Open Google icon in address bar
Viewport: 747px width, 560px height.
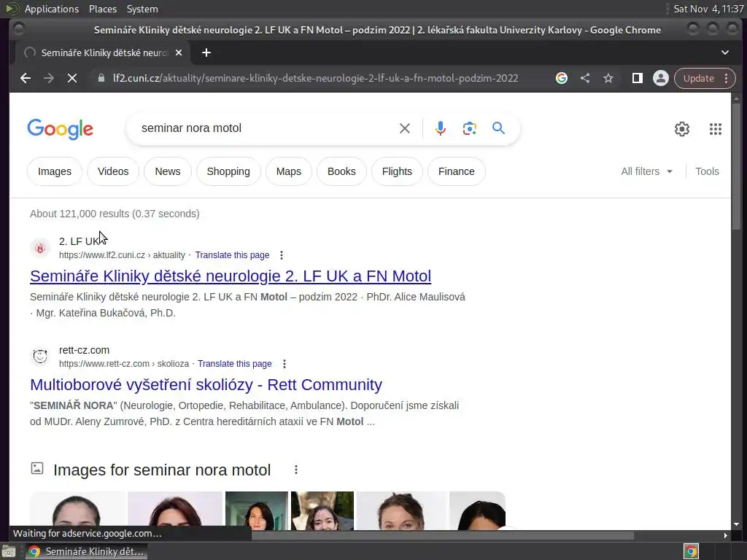point(562,78)
